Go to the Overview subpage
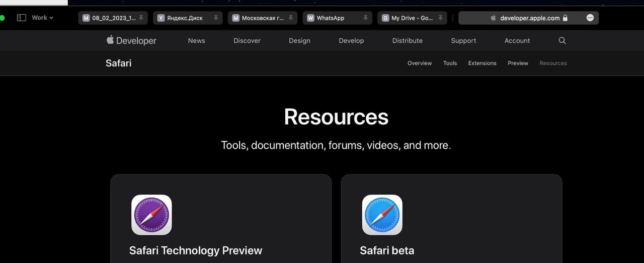 [x=420, y=63]
